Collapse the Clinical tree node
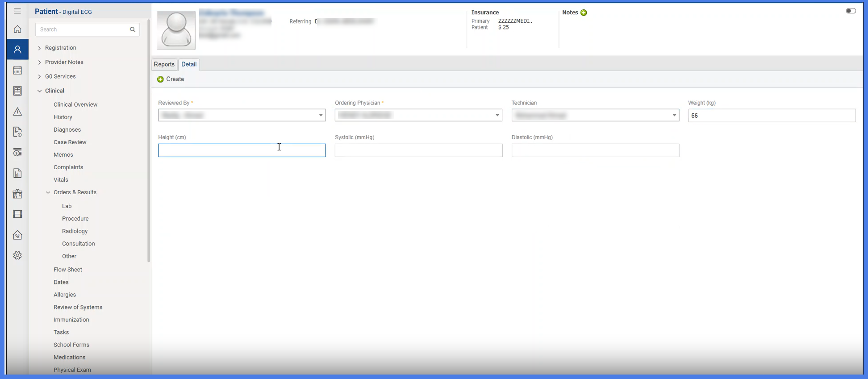The image size is (868, 379). (39, 91)
